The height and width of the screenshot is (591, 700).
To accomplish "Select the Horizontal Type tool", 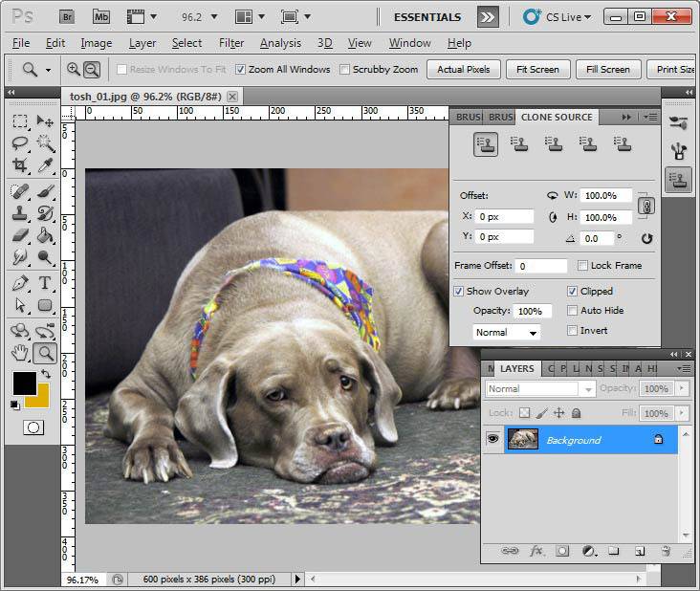I will [x=45, y=283].
